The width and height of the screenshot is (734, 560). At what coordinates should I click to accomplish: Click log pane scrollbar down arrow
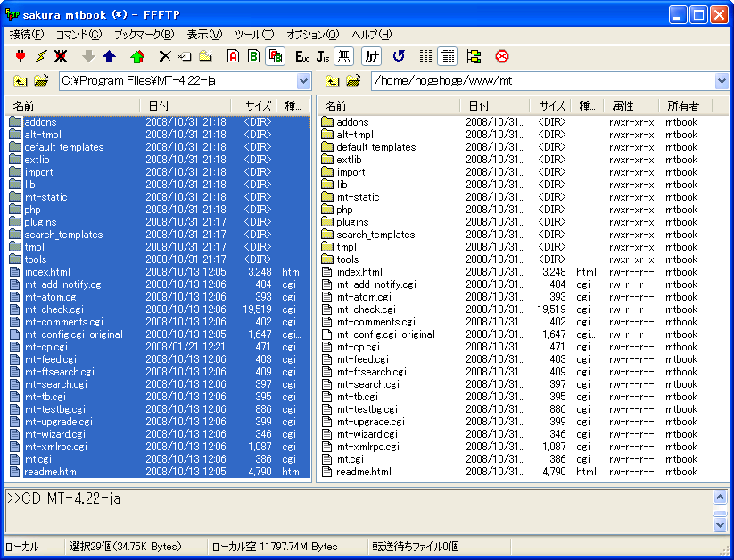720,524
